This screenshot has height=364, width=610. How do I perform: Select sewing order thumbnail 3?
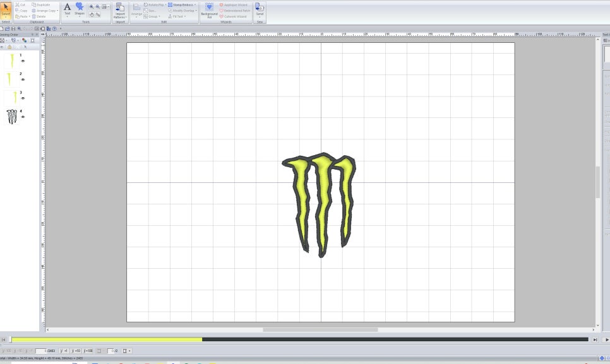click(11, 98)
